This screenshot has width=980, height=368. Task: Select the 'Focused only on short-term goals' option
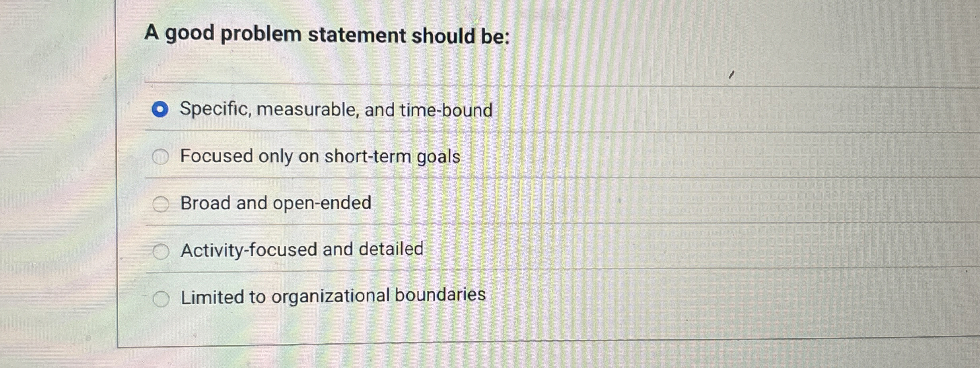pos(161,157)
